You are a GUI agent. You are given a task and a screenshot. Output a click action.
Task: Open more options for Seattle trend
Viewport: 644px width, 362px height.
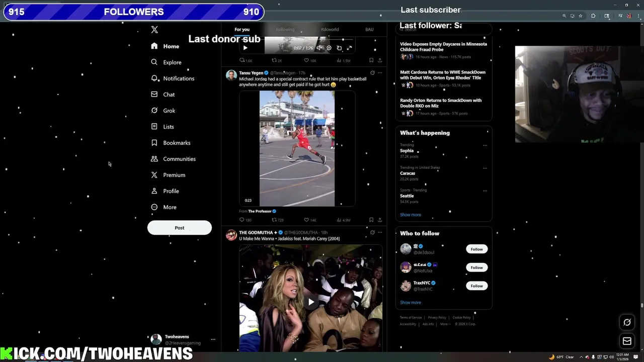tap(485, 191)
